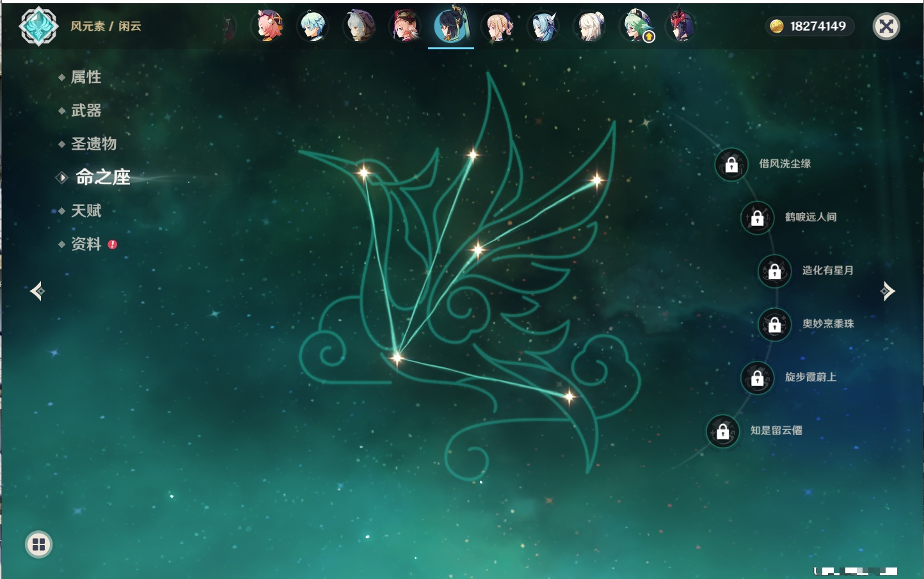Select the light-blue short-haired boy avatar
The image size is (924, 579).
314,26
